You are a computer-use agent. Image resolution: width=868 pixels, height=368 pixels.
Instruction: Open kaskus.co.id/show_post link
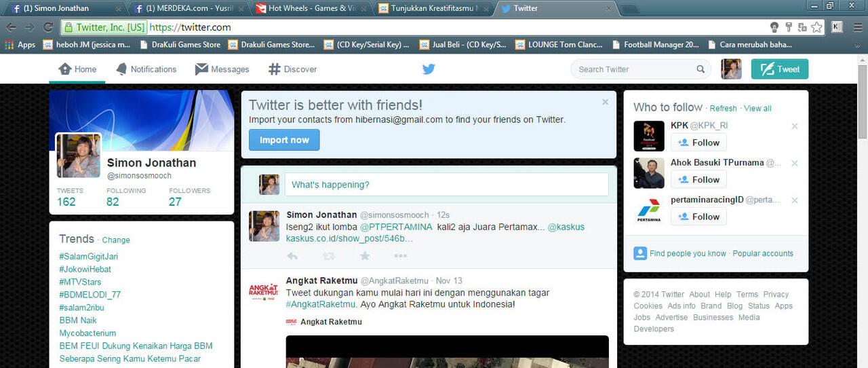[x=349, y=238]
